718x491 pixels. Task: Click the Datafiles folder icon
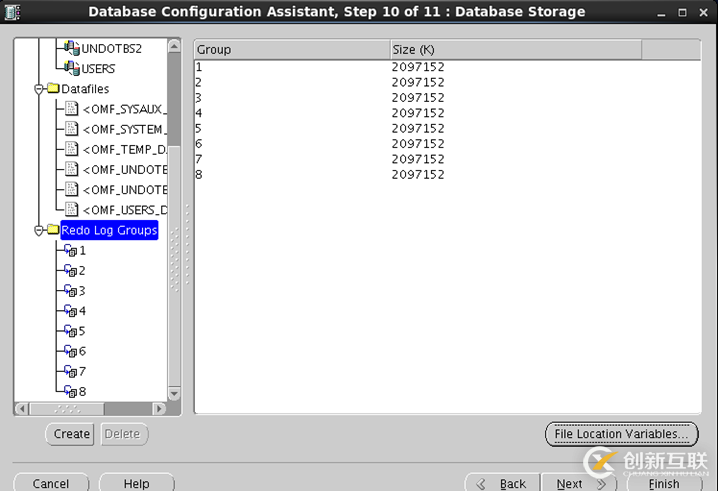click(54, 88)
